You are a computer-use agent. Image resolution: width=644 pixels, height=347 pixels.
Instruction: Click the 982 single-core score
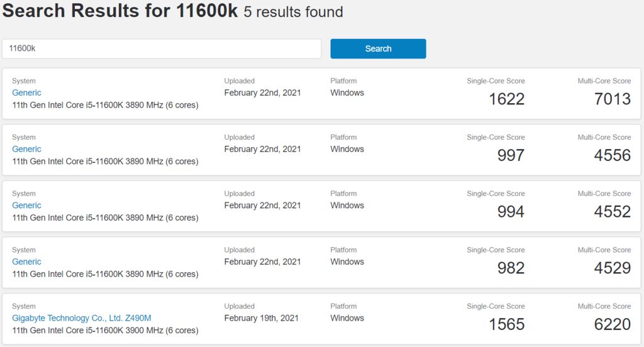[511, 268]
